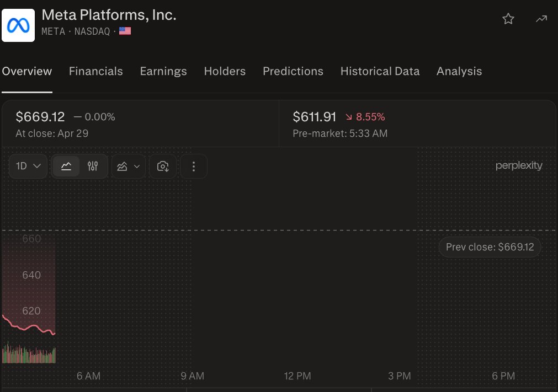
Task: Click the 620 price axis label
Action: point(31,311)
